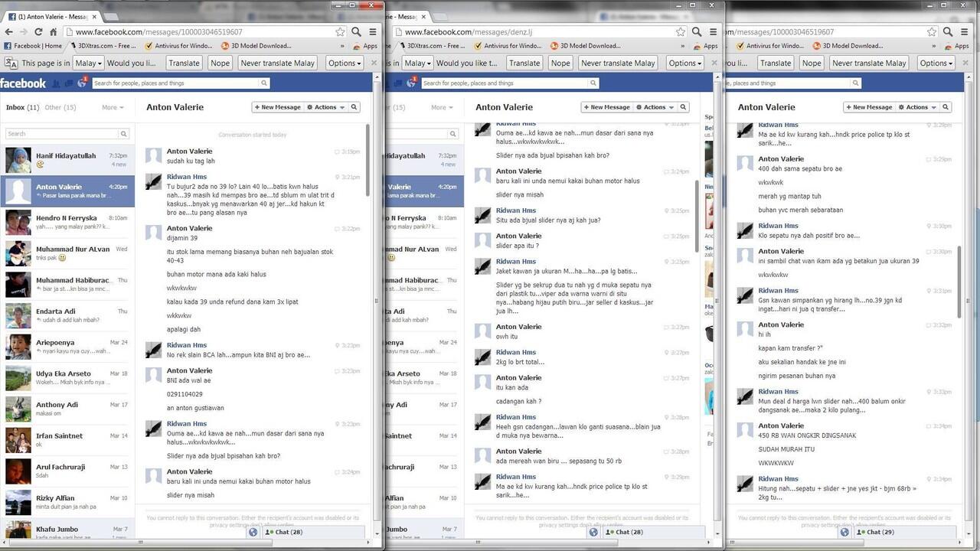Click Never translate Malay in left window

click(277, 63)
